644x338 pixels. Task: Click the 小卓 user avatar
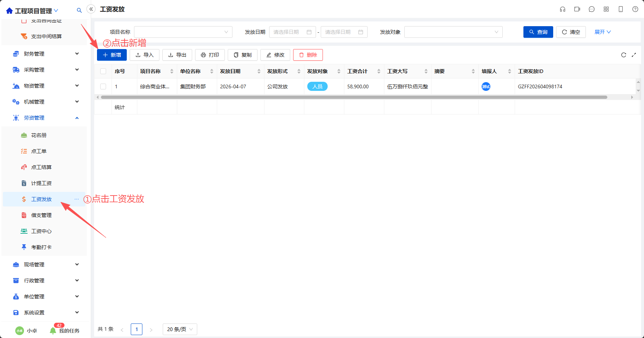tap(20, 331)
